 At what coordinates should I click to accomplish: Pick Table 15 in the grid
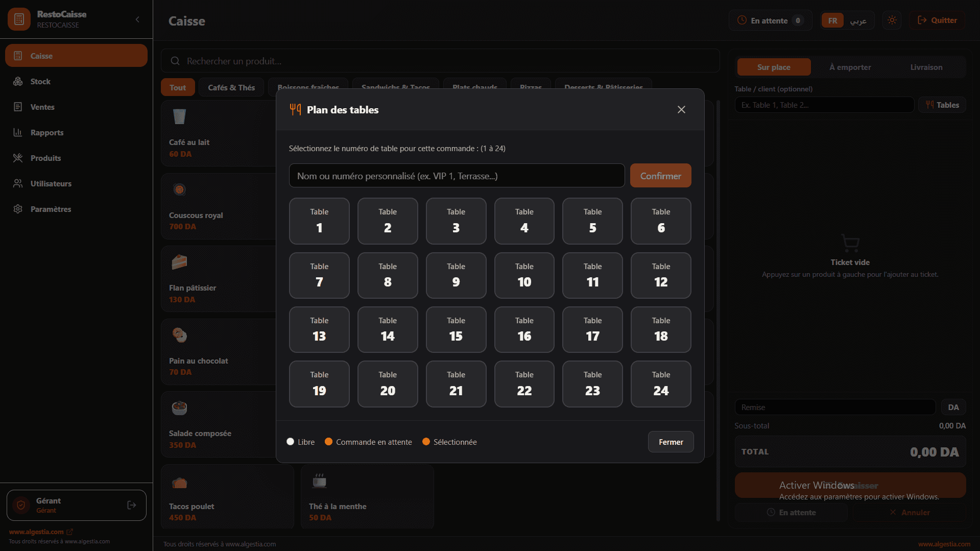coord(456,329)
